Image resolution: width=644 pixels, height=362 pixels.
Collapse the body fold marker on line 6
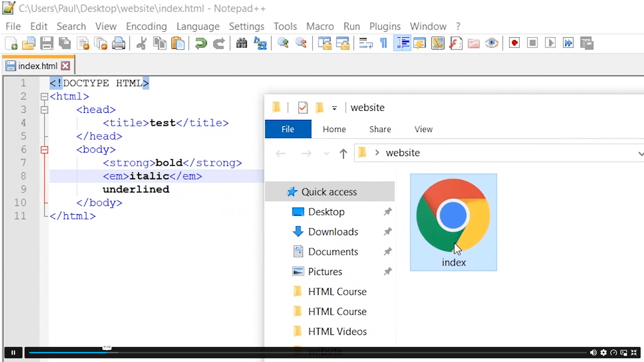pyautogui.click(x=44, y=150)
